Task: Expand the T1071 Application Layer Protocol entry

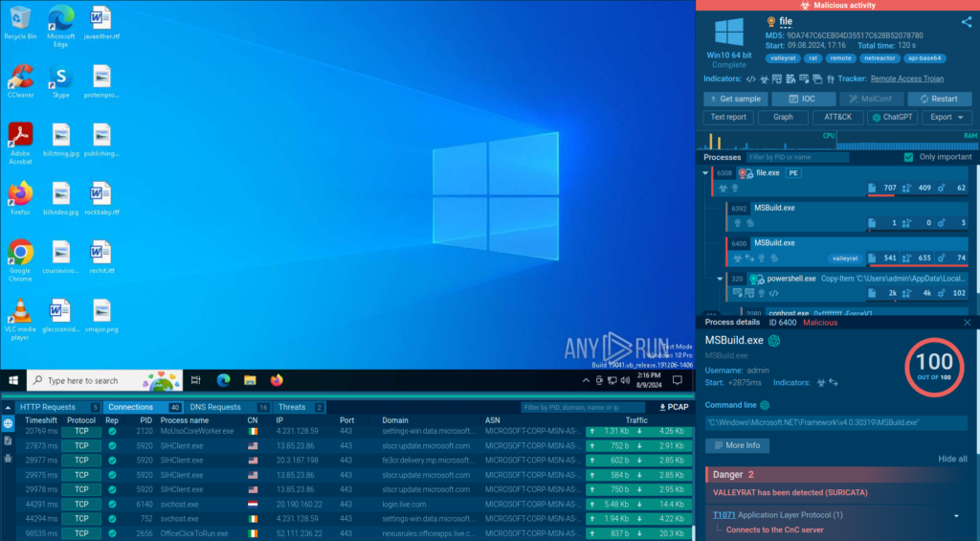Action: coord(956,515)
